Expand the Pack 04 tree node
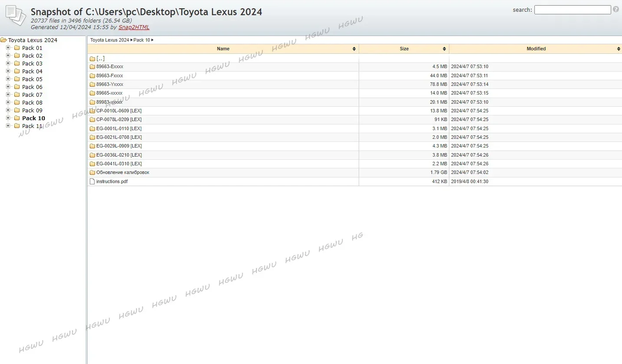Image resolution: width=622 pixels, height=364 pixels. tap(8, 71)
